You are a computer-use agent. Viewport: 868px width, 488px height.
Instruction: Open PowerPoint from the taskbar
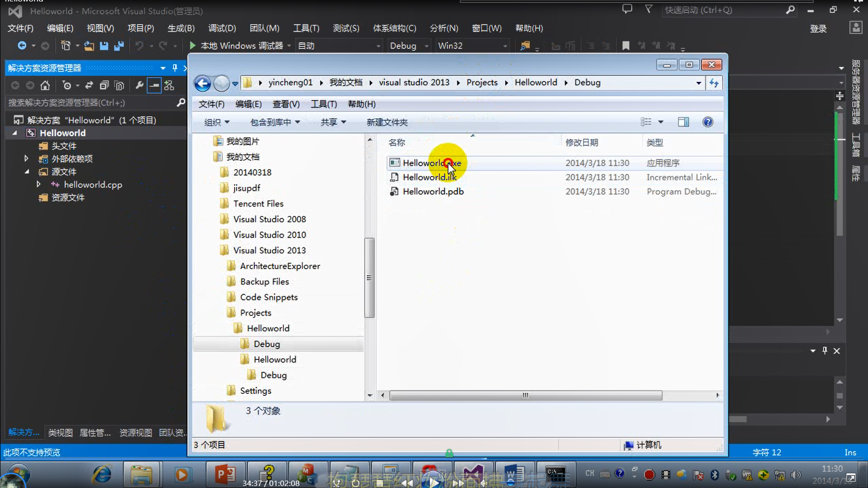[224, 474]
